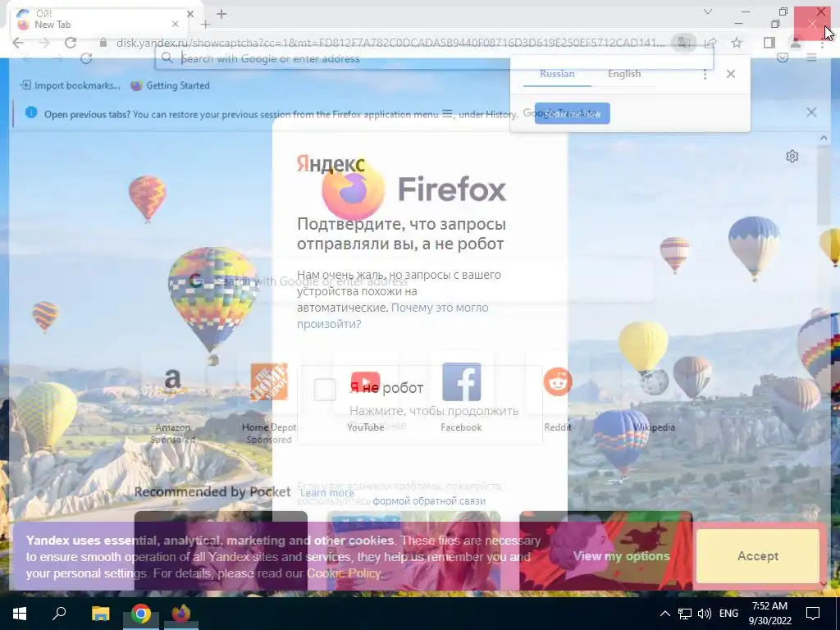Image resolution: width=840 pixels, height=630 pixels.
Task: Click Firefox 'Search with Google or enter address' bar
Action: point(434,58)
